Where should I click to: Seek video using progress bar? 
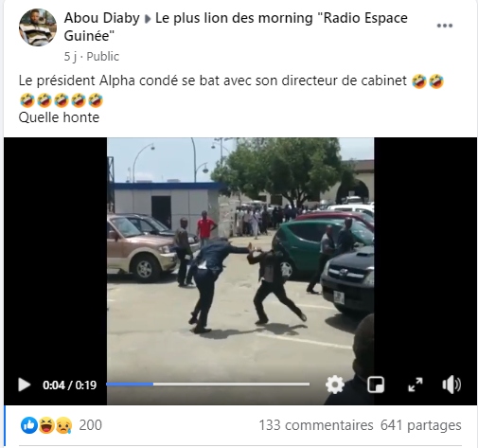(208, 385)
